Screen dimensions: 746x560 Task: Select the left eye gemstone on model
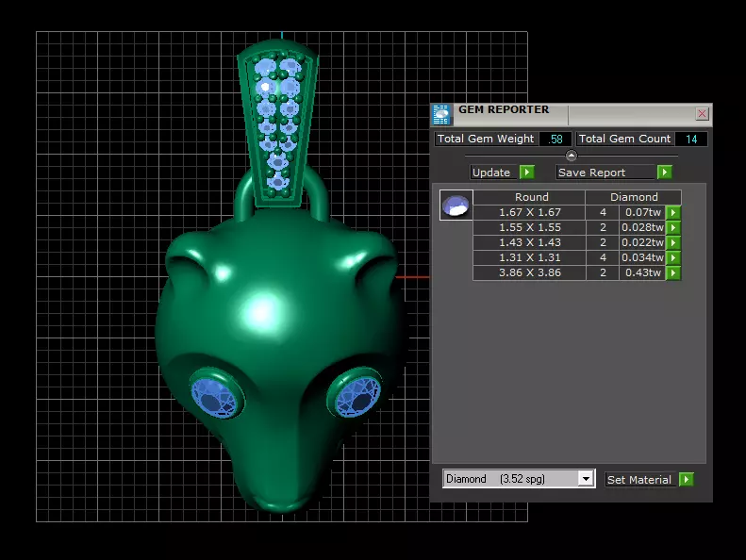tap(215, 397)
